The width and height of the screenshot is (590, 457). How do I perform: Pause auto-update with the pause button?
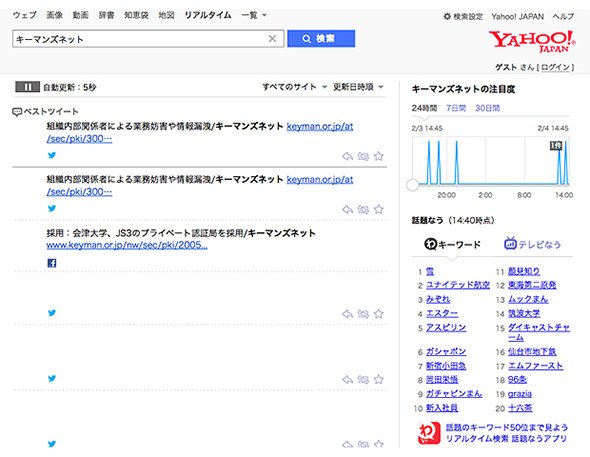click(x=27, y=87)
